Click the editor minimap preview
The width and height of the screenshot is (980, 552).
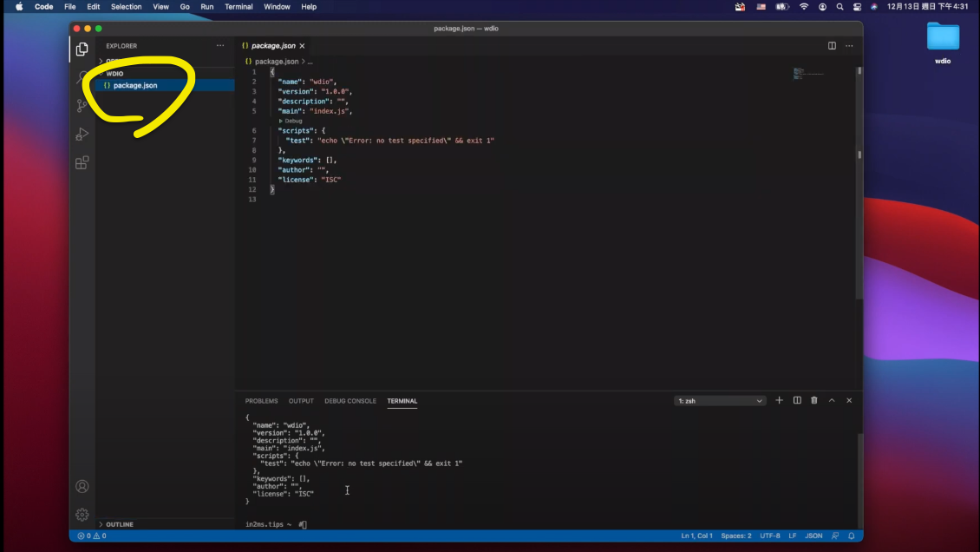(x=808, y=74)
